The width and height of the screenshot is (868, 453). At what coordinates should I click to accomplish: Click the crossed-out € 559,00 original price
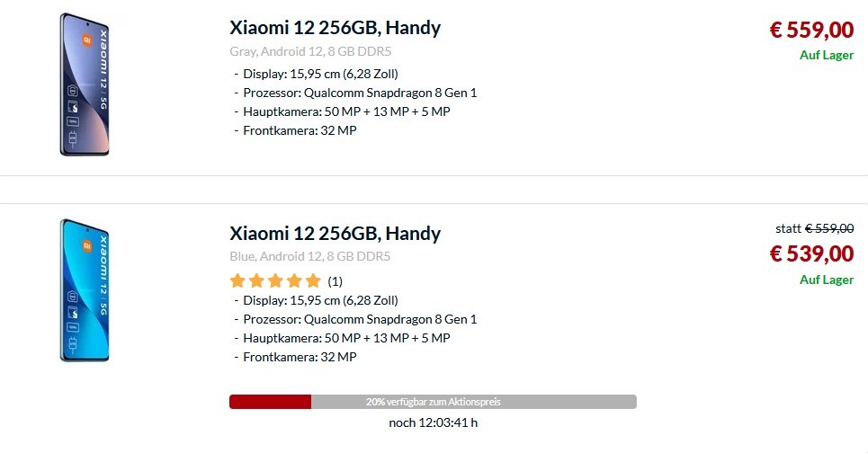[828, 228]
